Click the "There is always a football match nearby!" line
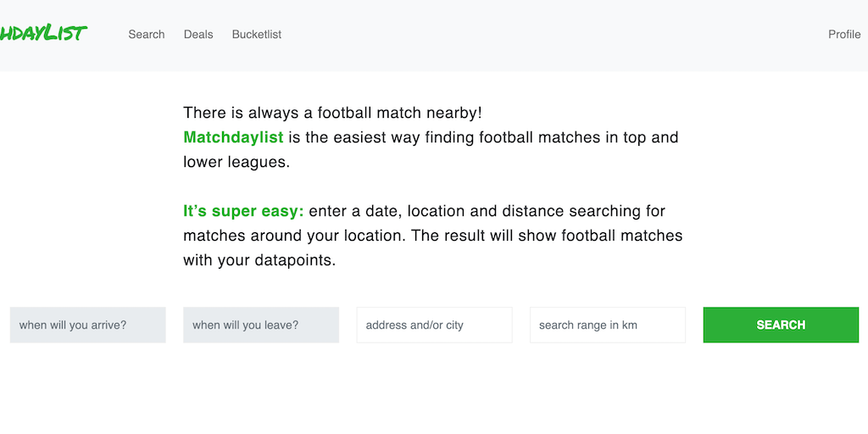 pyautogui.click(x=332, y=113)
